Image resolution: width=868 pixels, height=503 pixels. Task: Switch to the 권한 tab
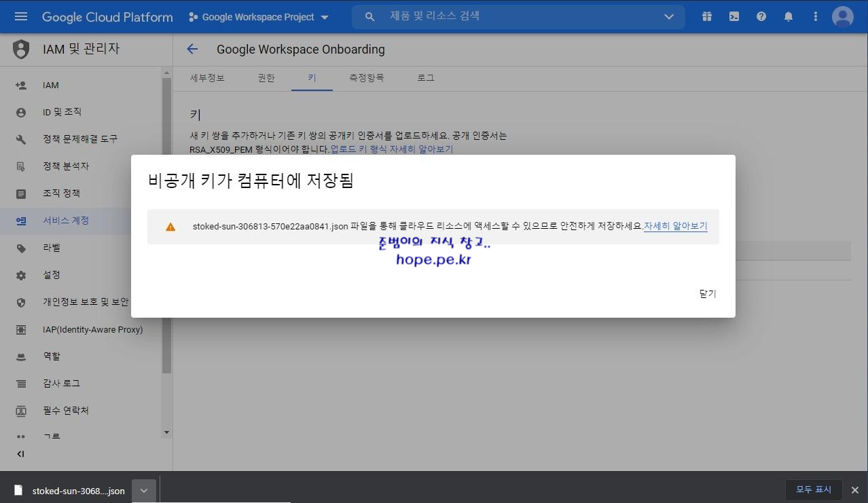(x=266, y=78)
